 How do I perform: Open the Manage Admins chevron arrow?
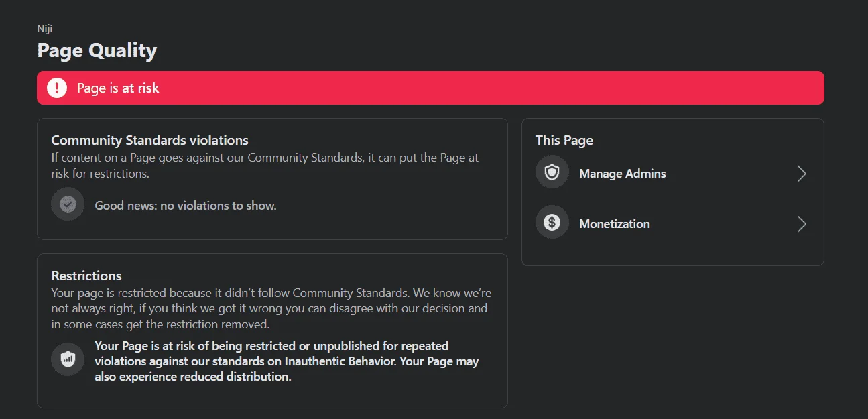pyautogui.click(x=802, y=174)
